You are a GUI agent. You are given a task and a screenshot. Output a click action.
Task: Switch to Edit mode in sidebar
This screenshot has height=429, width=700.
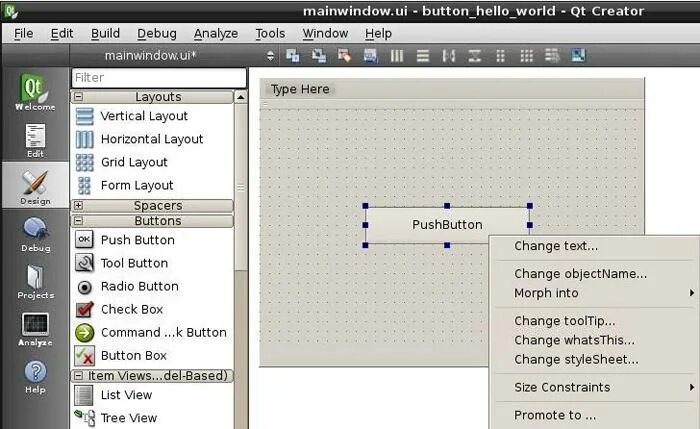click(x=35, y=140)
